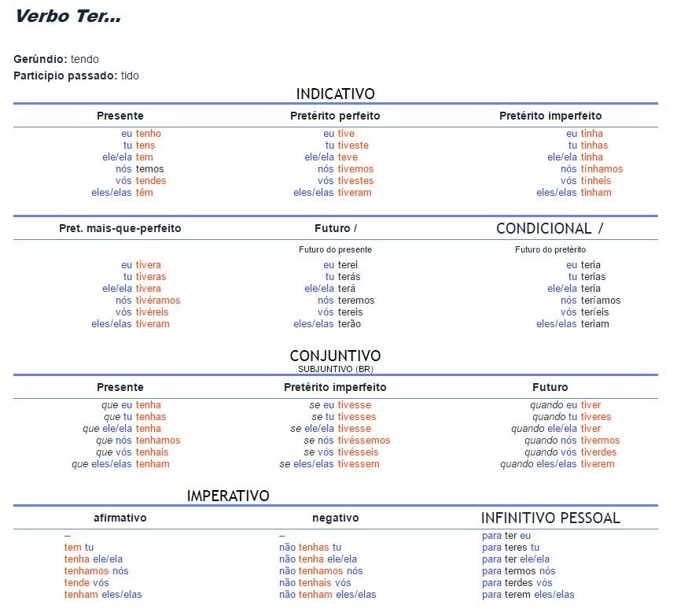Click the verb form "tiveste"

(x=353, y=146)
